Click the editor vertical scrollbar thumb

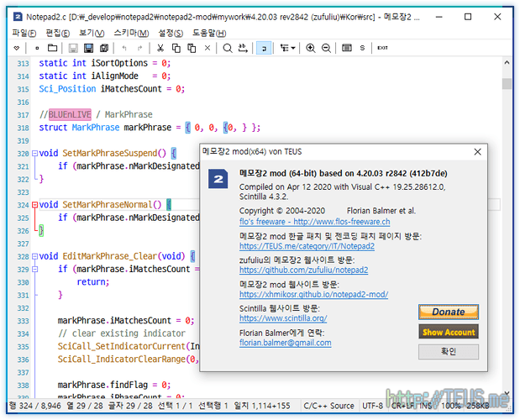pos(507,83)
